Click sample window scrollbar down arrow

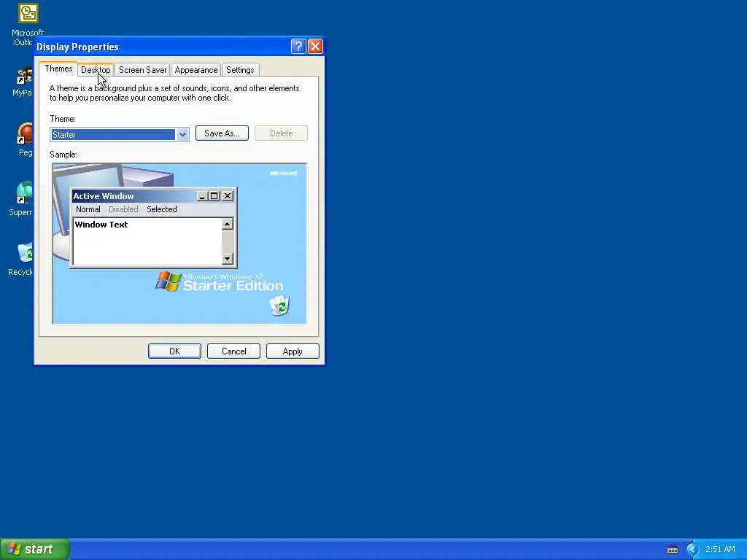click(228, 259)
